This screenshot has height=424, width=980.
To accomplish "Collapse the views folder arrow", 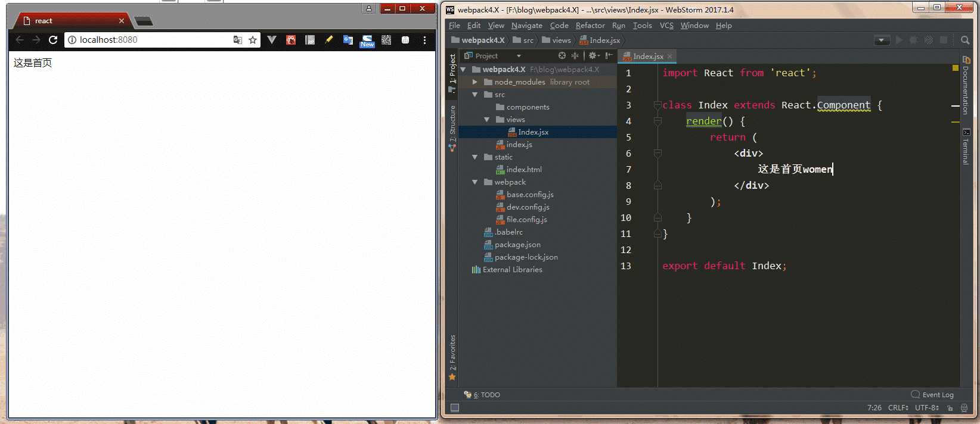I will [487, 120].
